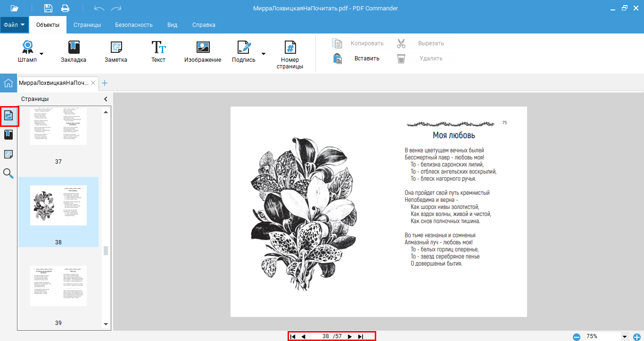The height and width of the screenshot is (341, 644).
Task: Add Номер страницы page numbers
Action: coord(290,55)
